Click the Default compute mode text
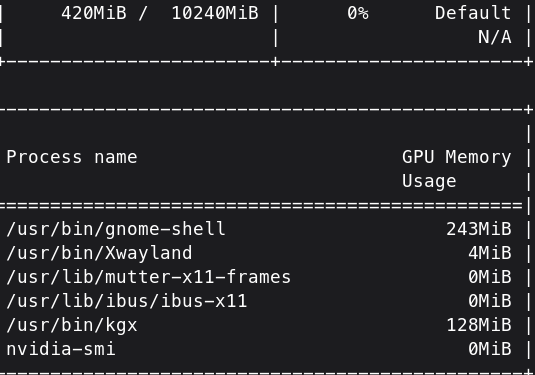Screen dimensions: 535x375 tap(473, 13)
